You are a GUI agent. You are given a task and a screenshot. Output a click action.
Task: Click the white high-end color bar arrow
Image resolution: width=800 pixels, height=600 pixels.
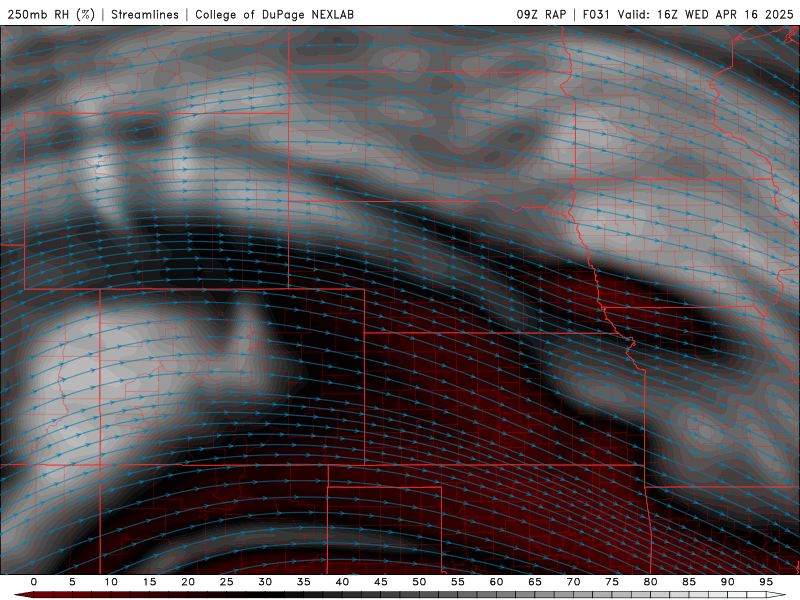coord(777,595)
